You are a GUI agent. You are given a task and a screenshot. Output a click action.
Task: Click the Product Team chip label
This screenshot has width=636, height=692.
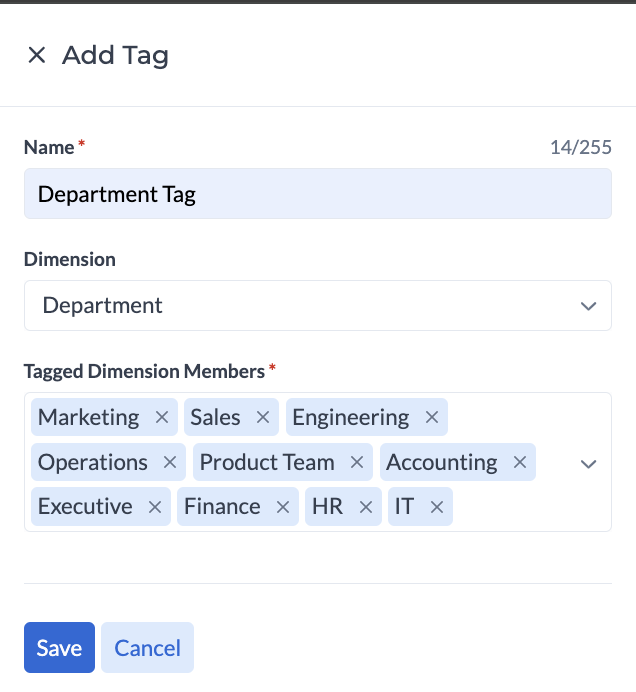click(267, 462)
